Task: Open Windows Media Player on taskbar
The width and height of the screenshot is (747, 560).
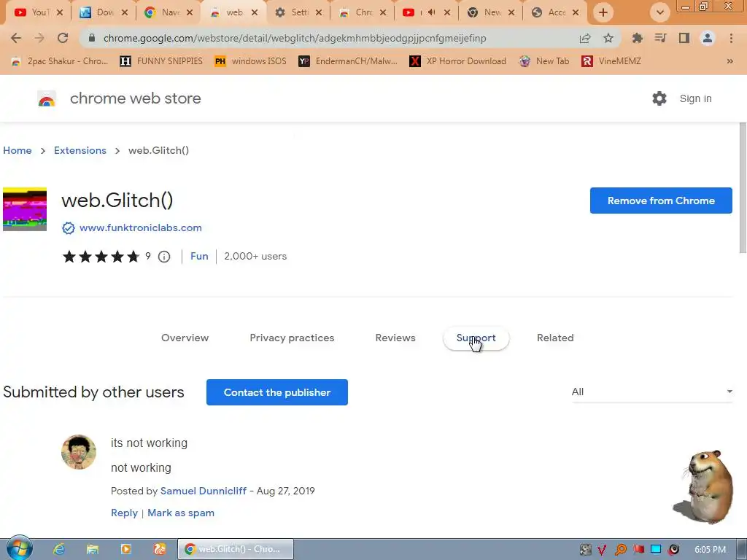Action: click(126, 549)
